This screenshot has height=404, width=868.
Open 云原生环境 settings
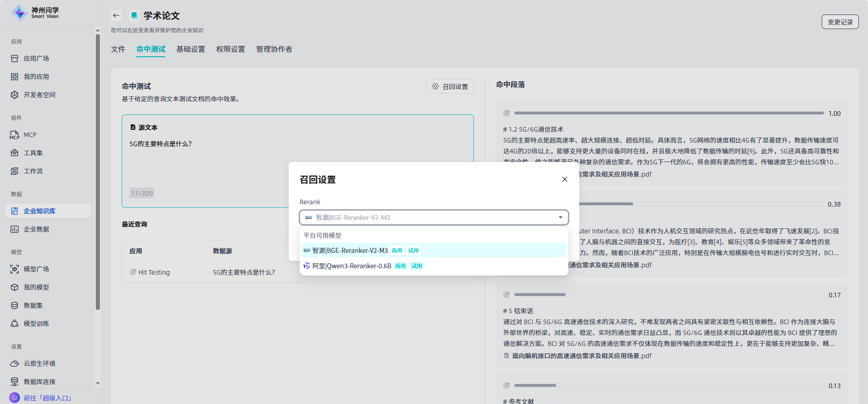(x=39, y=364)
